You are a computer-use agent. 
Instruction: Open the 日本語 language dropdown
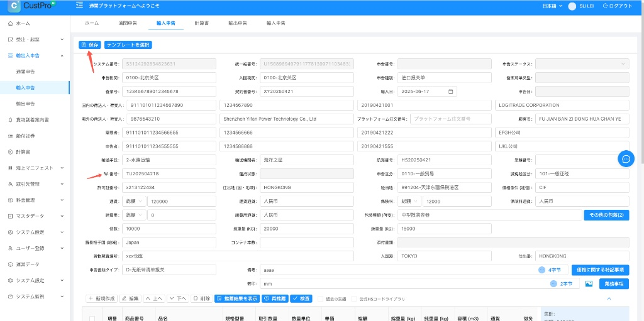[552, 6]
